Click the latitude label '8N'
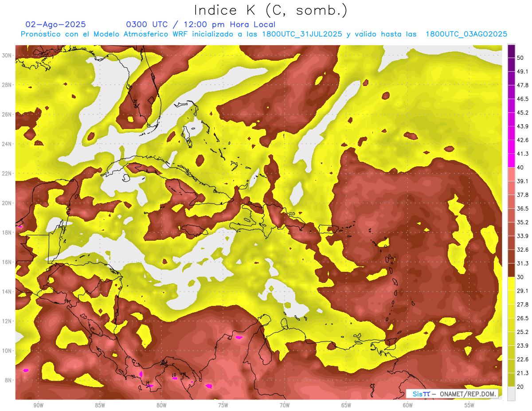The height and width of the screenshot is (411, 532). point(8,380)
